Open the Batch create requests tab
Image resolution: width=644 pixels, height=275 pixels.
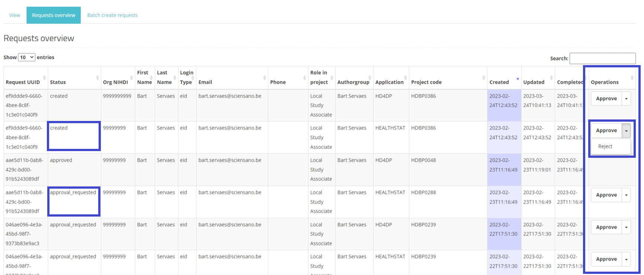point(112,15)
